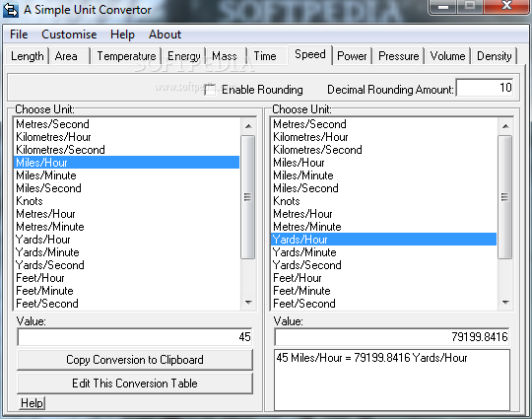The height and width of the screenshot is (419, 532).
Task: Click the right list scrollbar thumb
Action: point(505,197)
